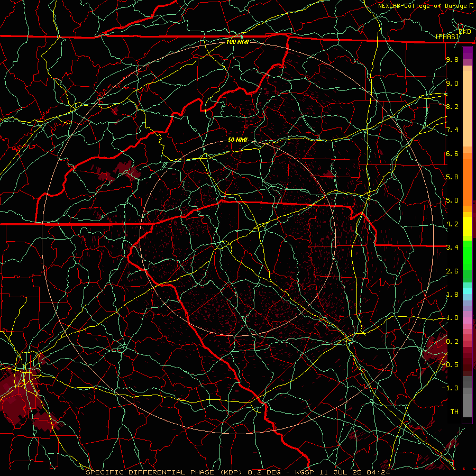Click the TH threshold label on scale
The width and height of the screenshot is (476, 476).
454,412
